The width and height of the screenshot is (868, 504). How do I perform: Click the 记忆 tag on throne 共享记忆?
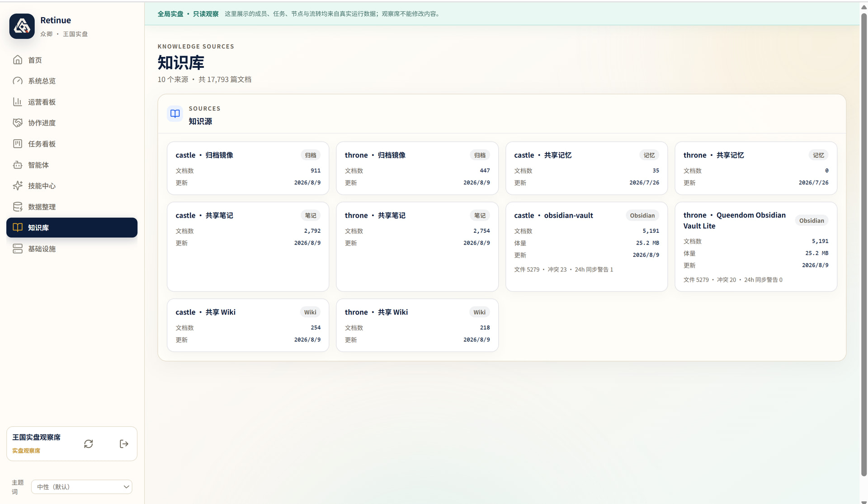tap(818, 155)
